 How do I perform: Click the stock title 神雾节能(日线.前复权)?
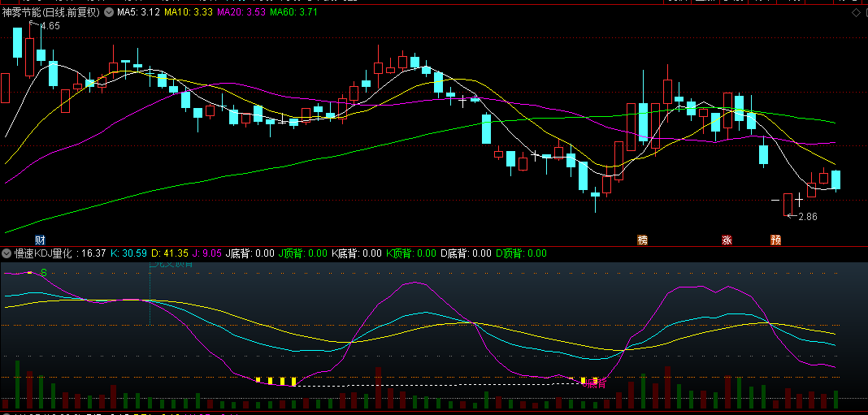point(51,13)
